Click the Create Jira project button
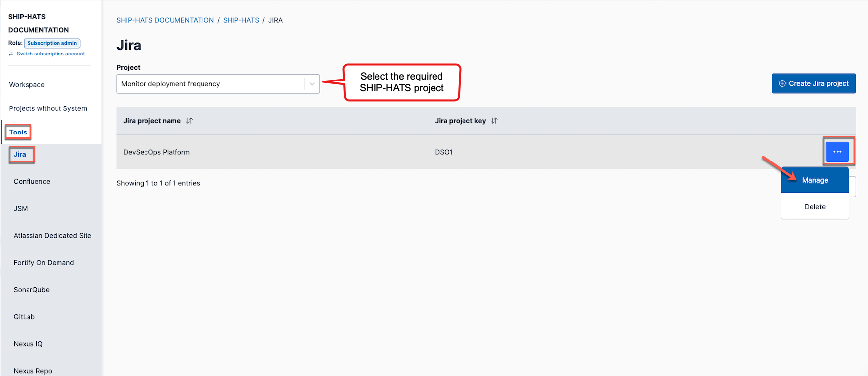The height and width of the screenshot is (376, 868). point(813,83)
